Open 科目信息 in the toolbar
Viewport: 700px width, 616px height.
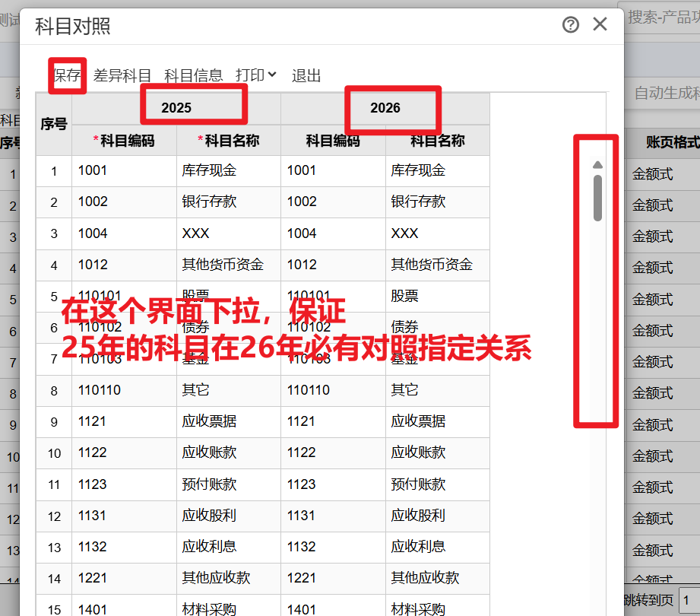[193, 75]
